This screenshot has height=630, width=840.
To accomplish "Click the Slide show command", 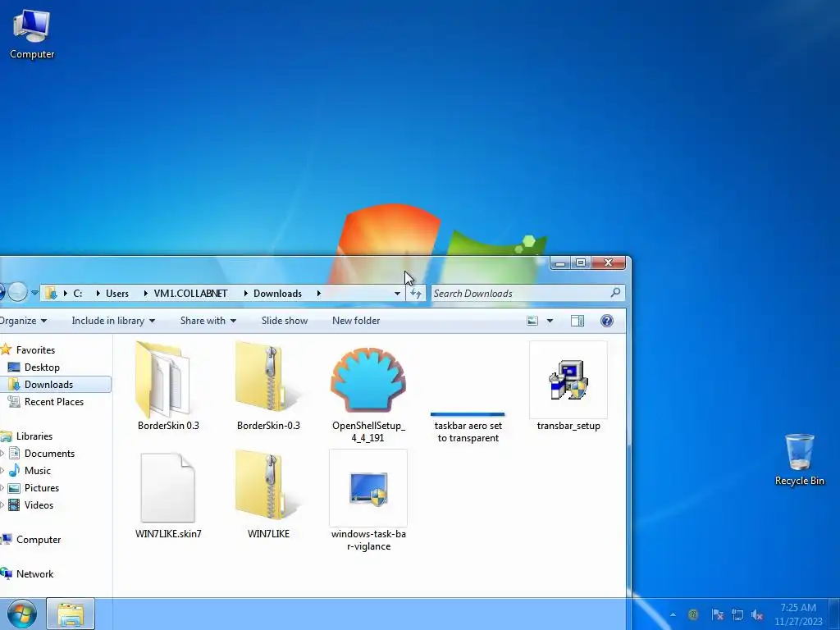I will click(x=285, y=321).
